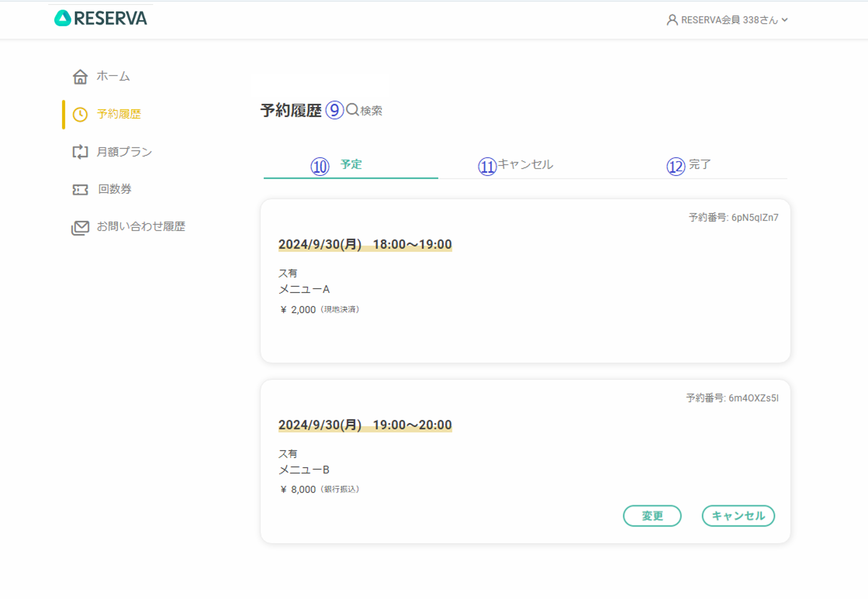
Task: Open お問い合わせ履歴 in the sidebar
Action: click(141, 226)
